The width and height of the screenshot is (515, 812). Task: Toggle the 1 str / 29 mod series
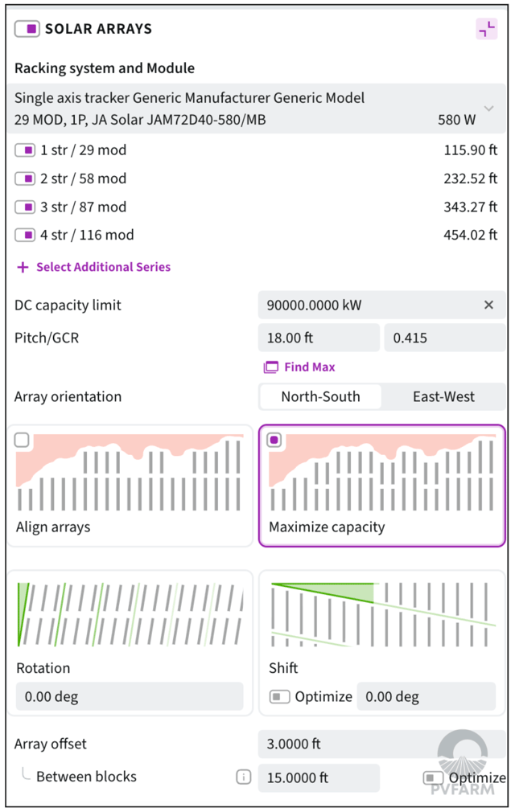pos(25,150)
